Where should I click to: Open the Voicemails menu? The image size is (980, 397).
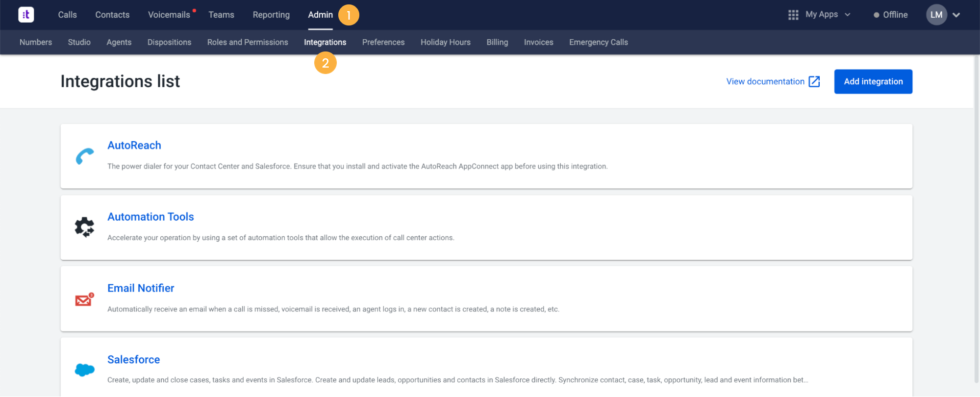point(169,15)
